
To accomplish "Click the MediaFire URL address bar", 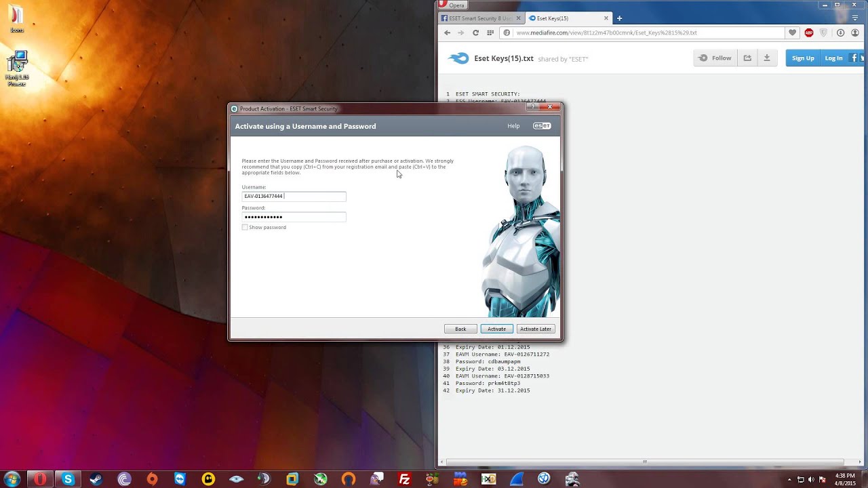I will point(643,33).
